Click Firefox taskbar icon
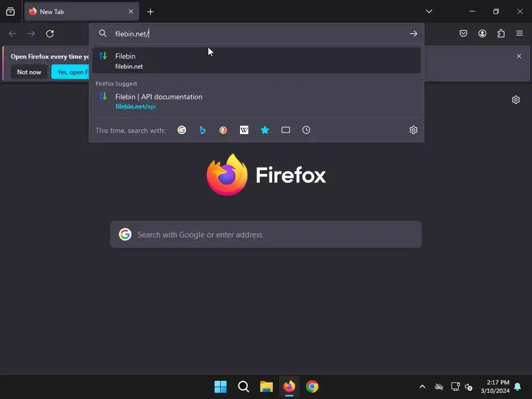The height and width of the screenshot is (399, 532). [x=289, y=387]
